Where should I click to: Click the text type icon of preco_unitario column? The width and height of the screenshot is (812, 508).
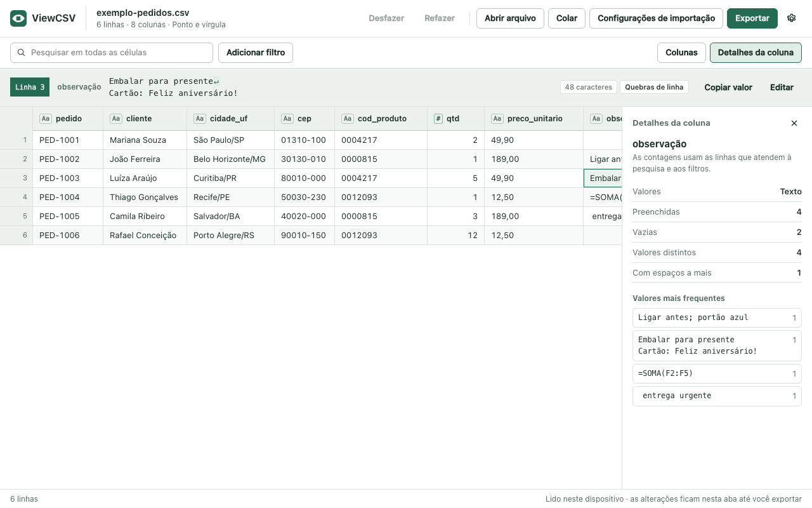(x=497, y=119)
